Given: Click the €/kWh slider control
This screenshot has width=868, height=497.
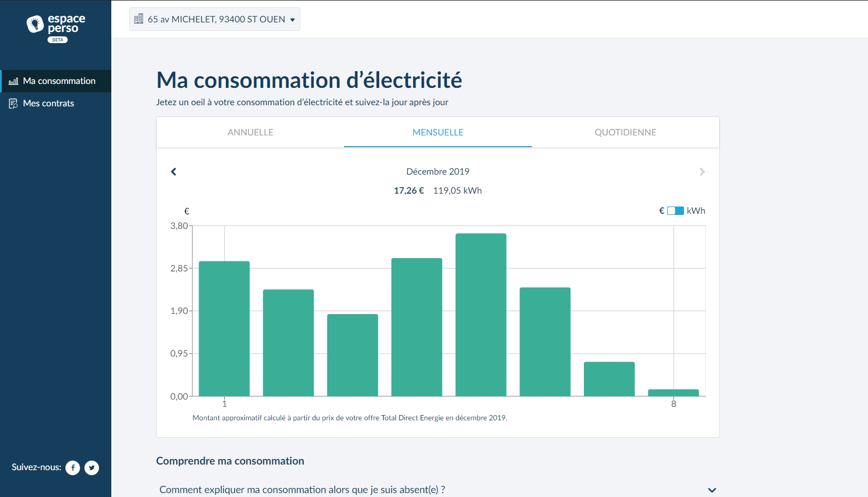Looking at the screenshot, I should click(676, 210).
